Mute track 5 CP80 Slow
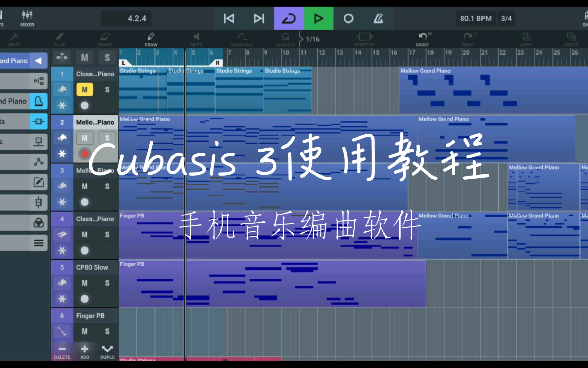Image resolution: width=588 pixels, height=368 pixels. tap(85, 283)
